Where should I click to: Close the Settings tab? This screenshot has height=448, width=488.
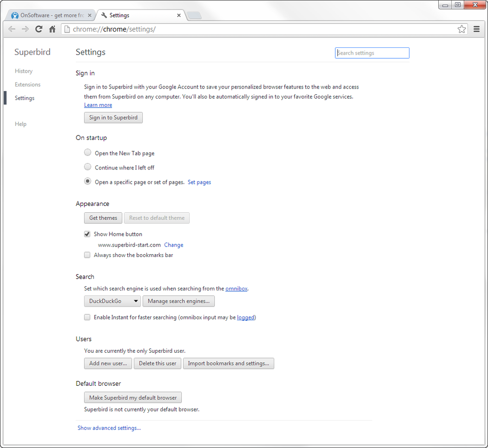[x=178, y=15]
